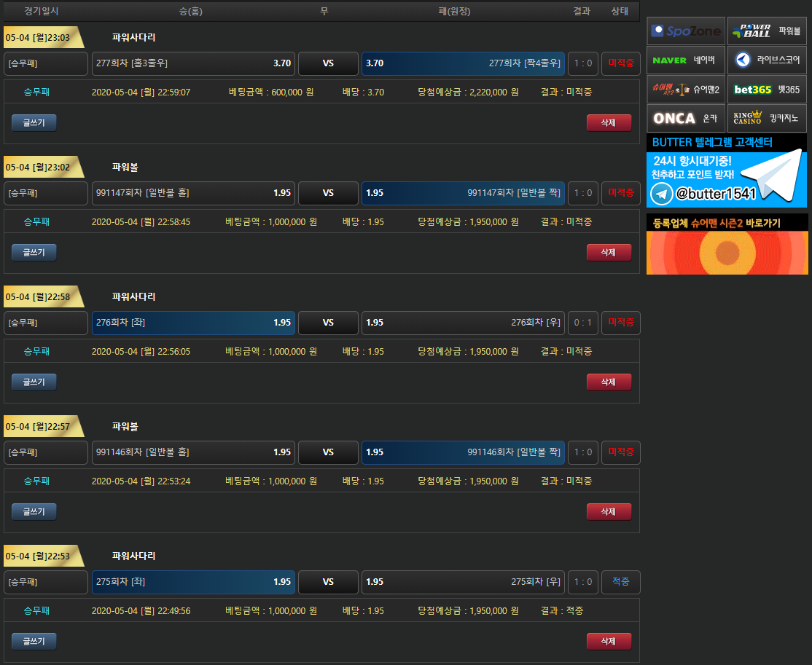Open the King Casino 킹카지노 link
Image resolution: width=812 pixels, height=665 pixels.
click(x=767, y=118)
